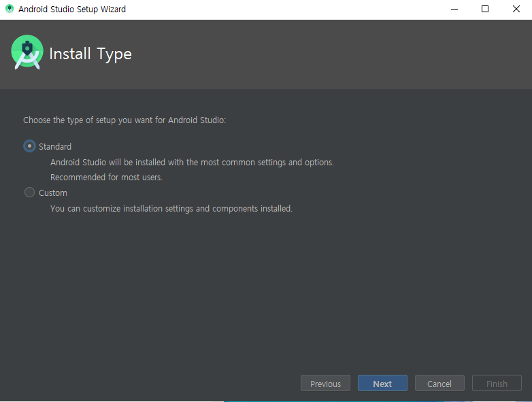This screenshot has width=532, height=402.
Task: Click the "Standard" option label
Action: (55, 146)
